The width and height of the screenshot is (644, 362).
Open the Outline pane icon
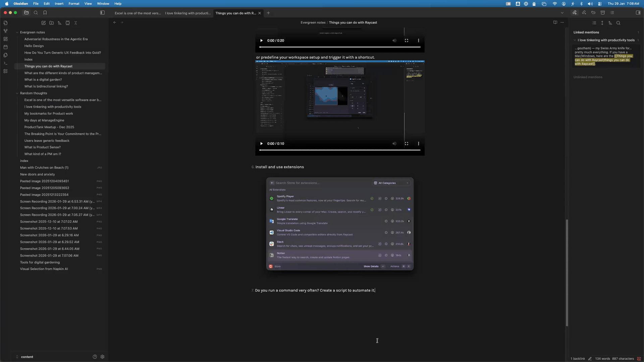coord(612,13)
